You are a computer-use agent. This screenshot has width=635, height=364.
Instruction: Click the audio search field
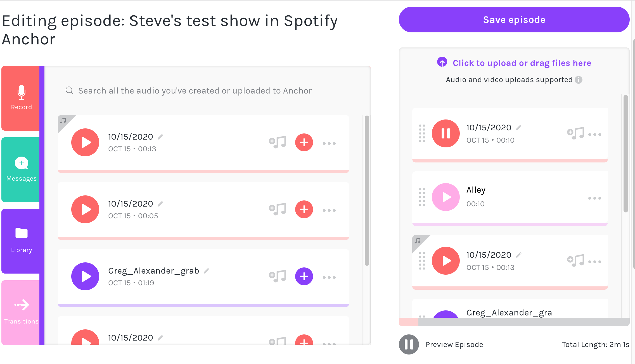coord(195,91)
